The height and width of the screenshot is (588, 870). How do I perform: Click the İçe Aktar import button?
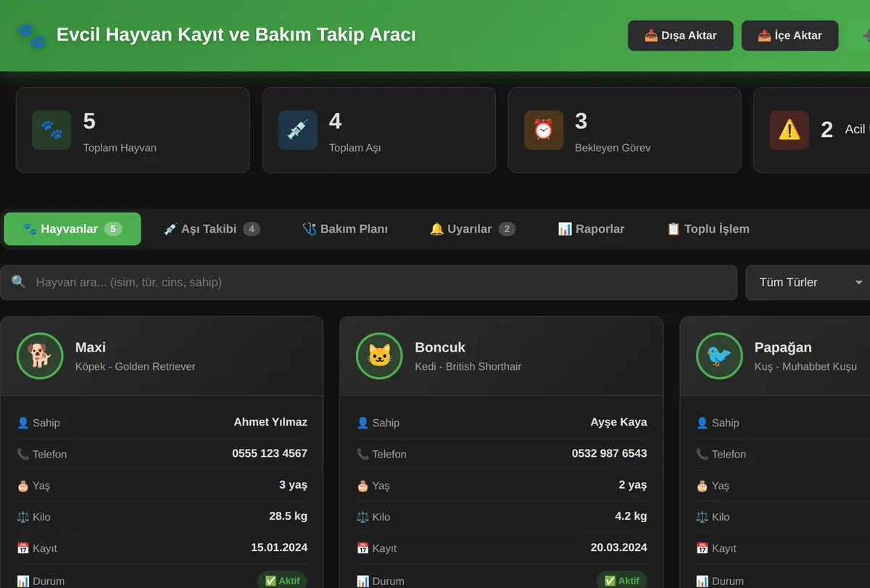pyautogui.click(x=790, y=36)
